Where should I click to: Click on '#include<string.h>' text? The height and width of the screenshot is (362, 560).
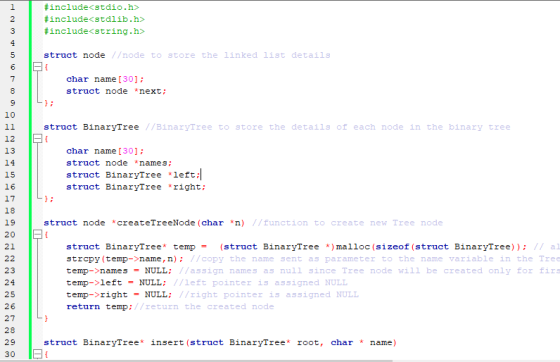[94, 31]
